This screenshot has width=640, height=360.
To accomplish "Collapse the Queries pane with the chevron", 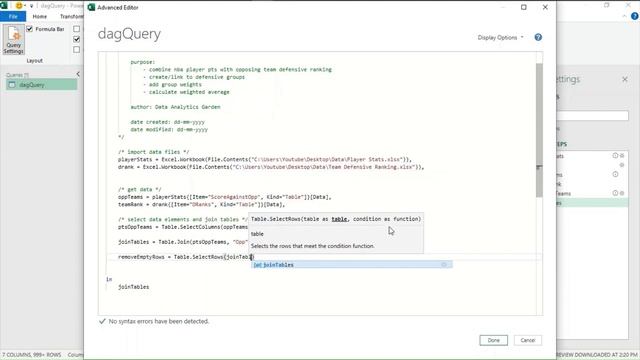I will 78,74.
